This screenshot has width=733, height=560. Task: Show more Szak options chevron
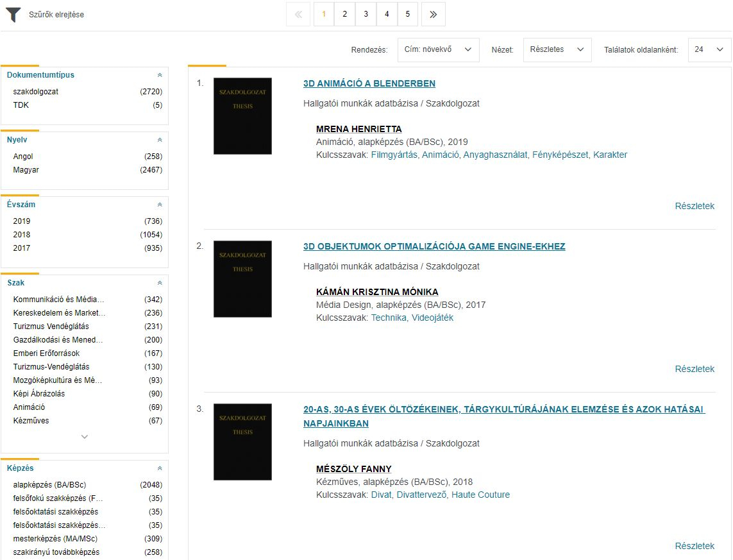pos(85,437)
